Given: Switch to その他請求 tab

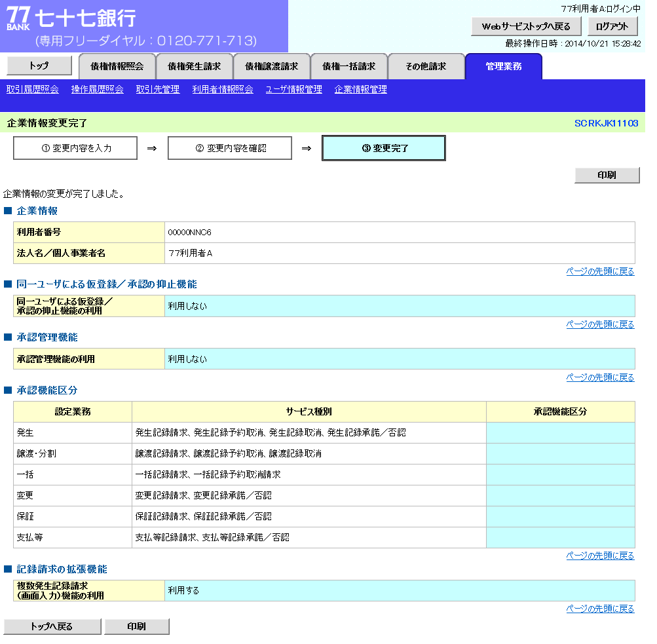Looking at the screenshot, I should point(426,66).
